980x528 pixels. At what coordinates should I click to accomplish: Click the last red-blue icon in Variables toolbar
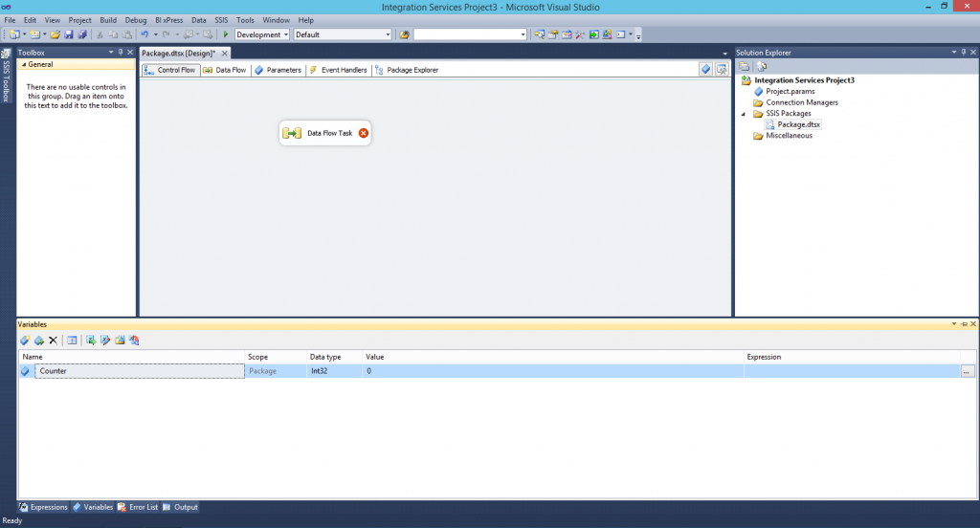click(134, 340)
